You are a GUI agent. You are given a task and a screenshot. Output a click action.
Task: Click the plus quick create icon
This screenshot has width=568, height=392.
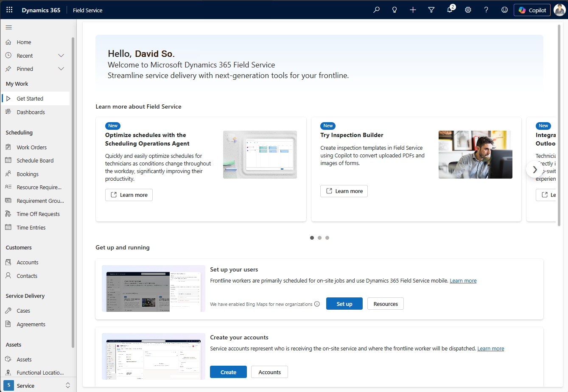pos(413,10)
